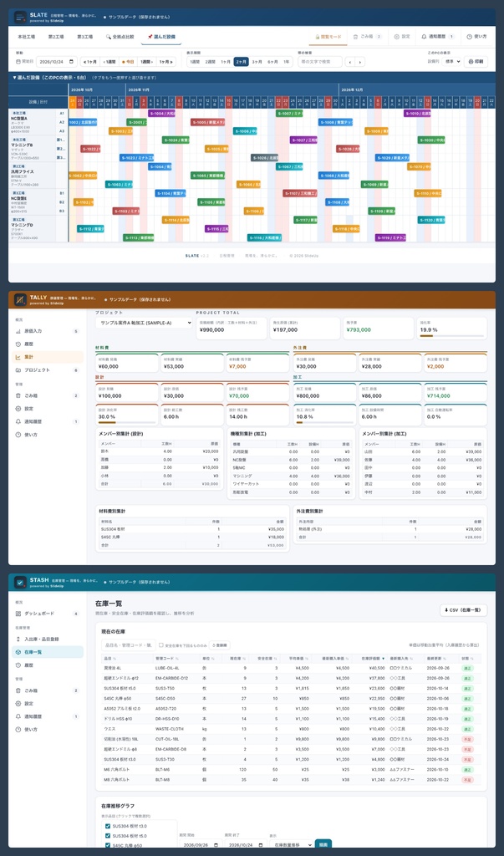
Task: Select 2ヶ月 display period
Action: coord(241,62)
